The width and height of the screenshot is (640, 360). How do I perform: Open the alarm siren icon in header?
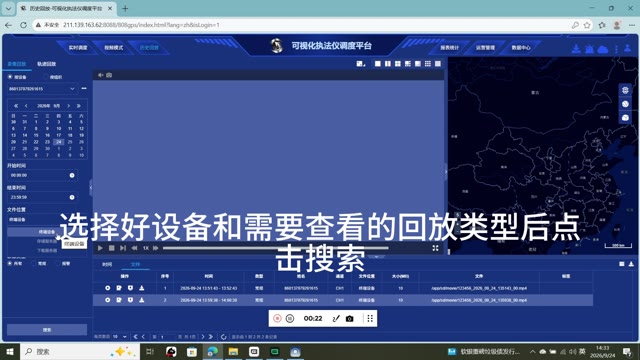(589, 49)
